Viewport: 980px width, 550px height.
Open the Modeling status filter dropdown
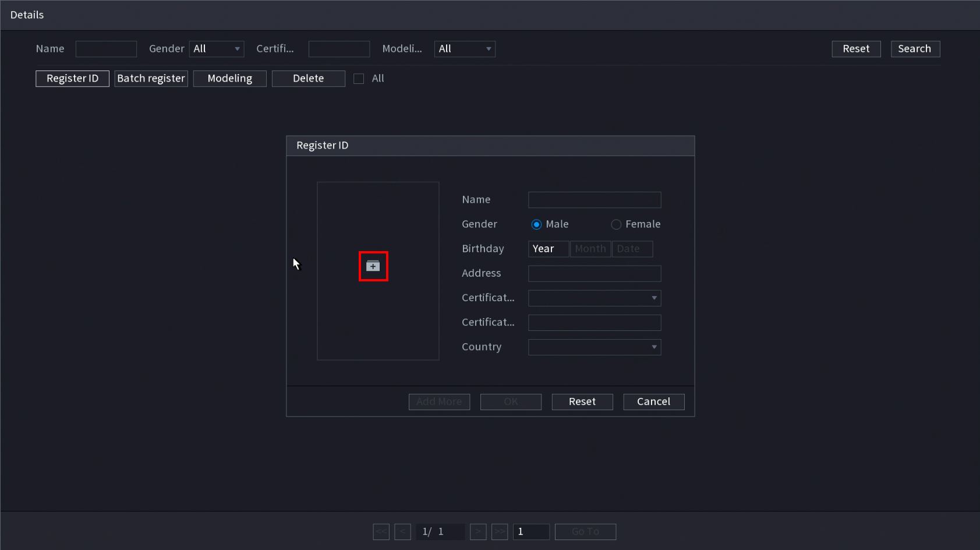pos(465,49)
